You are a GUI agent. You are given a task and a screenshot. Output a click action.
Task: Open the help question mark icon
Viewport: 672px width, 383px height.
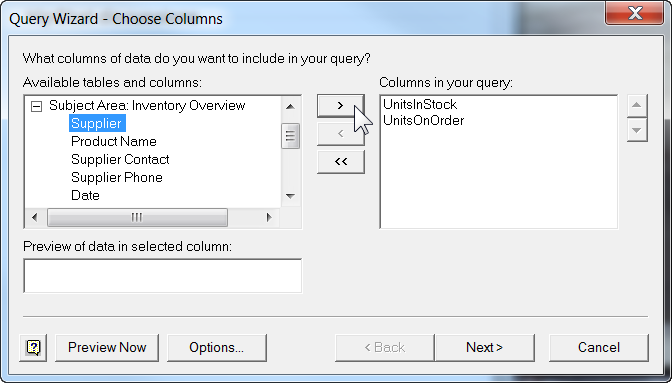(x=33, y=347)
